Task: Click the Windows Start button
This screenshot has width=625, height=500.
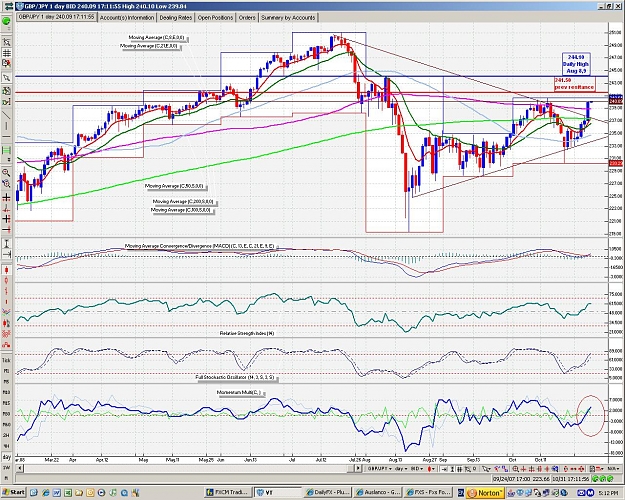Action: [13, 492]
